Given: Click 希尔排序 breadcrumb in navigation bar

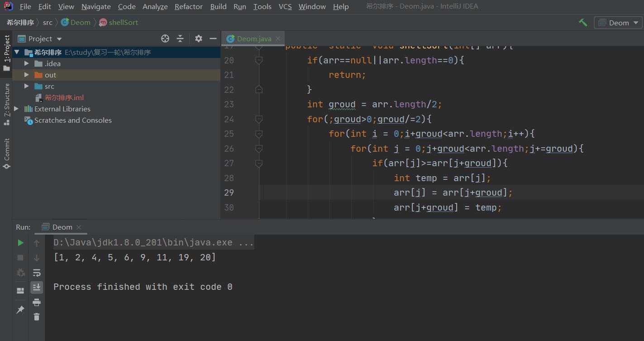Looking at the screenshot, I should (20, 22).
